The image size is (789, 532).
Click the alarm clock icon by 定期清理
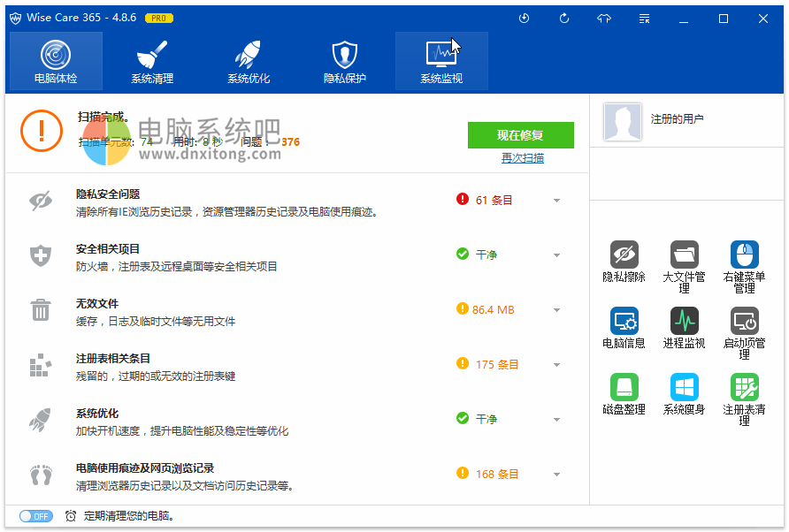[71, 516]
